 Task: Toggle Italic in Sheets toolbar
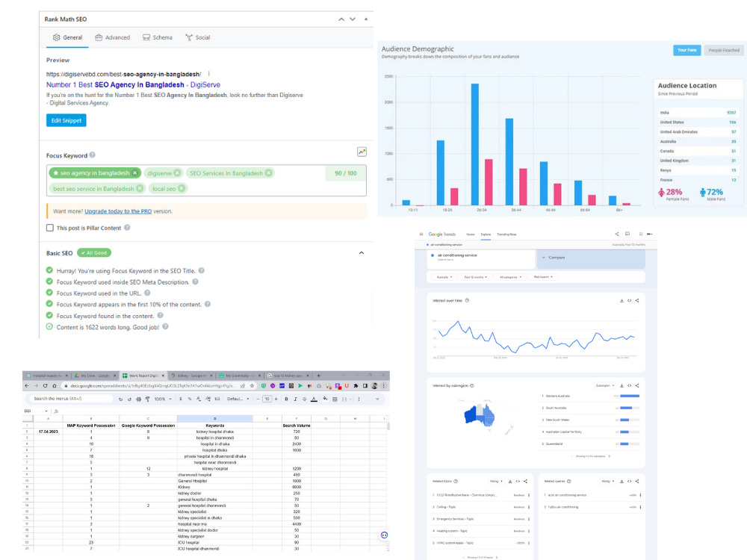point(295,399)
